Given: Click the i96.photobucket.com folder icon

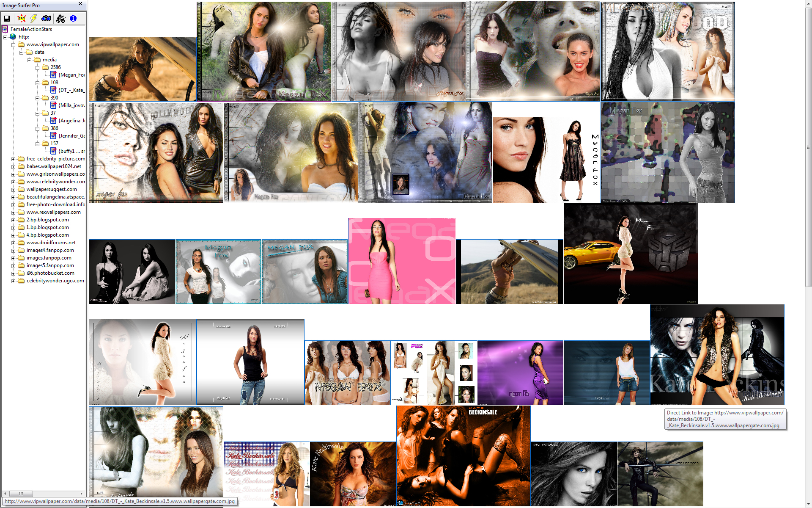Looking at the screenshot, I should [21, 273].
